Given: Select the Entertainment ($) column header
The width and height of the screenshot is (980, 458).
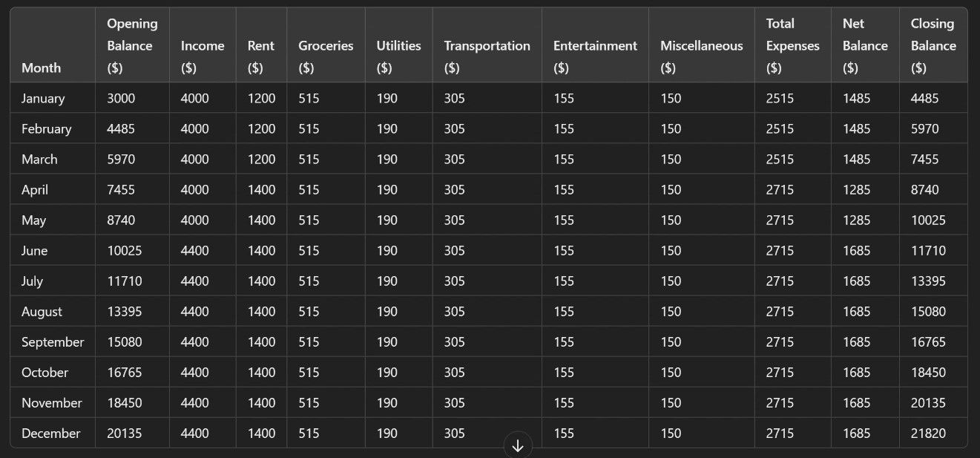Looking at the screenshot, I should (x=595, y=56).
